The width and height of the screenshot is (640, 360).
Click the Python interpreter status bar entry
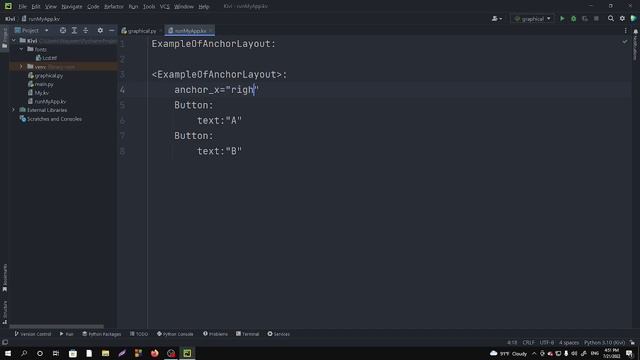(x=604, y=342)
